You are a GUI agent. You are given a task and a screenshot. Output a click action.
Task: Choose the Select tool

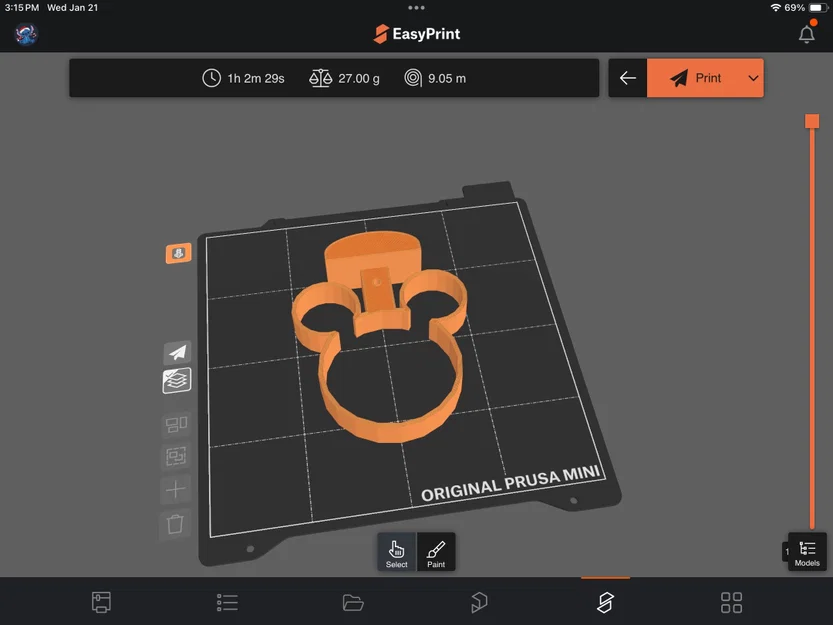[396, 553]
